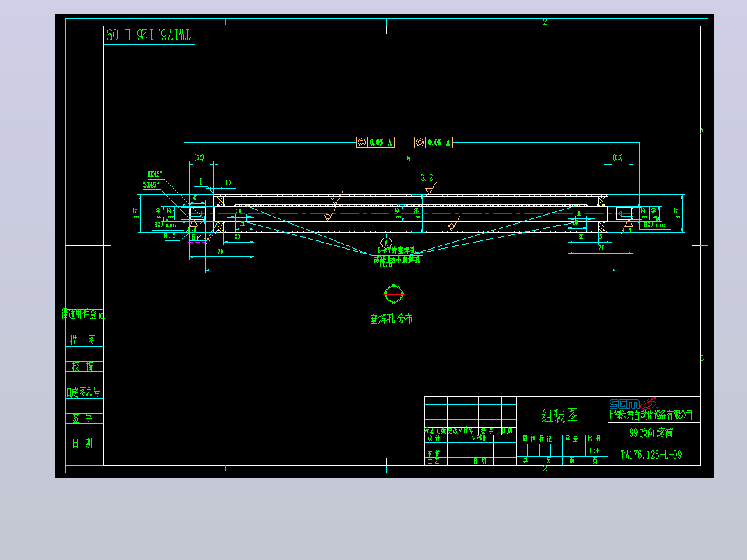Click the 塞焊孔分布 caption
The width and height of the screenshot is (747, 560).
391,319
